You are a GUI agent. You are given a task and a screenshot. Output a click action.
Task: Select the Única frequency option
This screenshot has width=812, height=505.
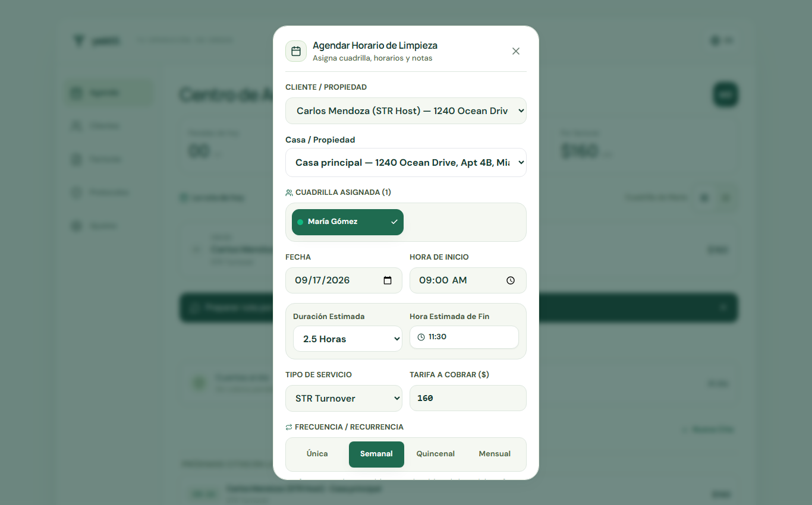(x=317, y=454)
